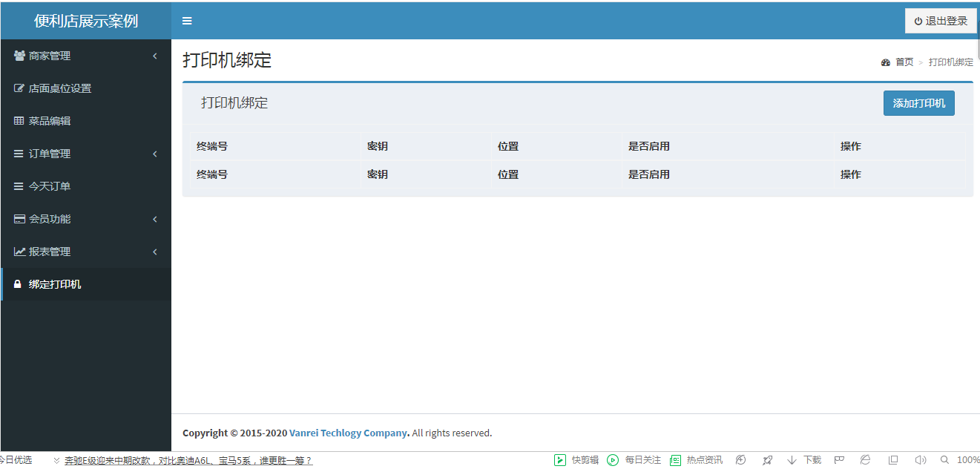Click the 菜品编辑 table icon

(x=19, y=121)
